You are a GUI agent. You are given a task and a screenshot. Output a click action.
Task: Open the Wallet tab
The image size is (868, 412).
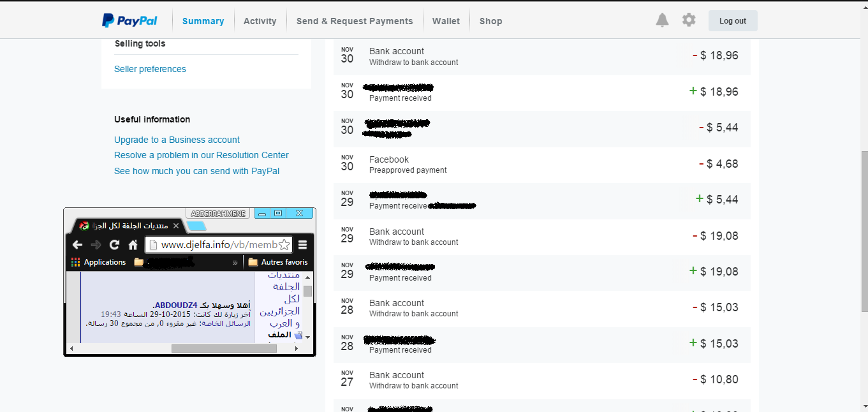446,21
